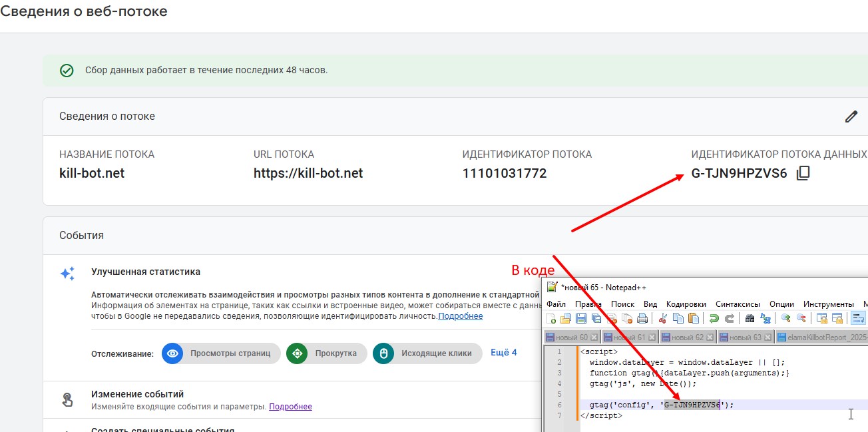868x432 pixels.
Task: Click the highlighted G-TJN9HPZVS6 in the code
Action: coord(692,405)
